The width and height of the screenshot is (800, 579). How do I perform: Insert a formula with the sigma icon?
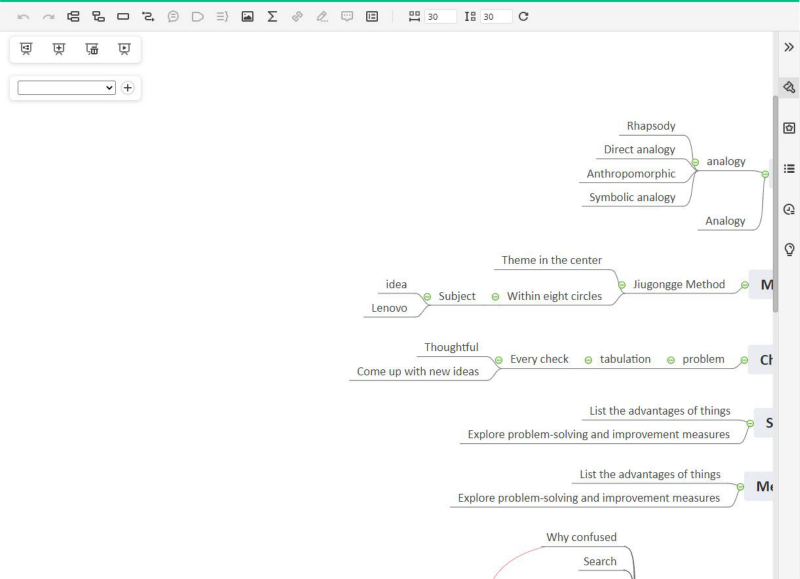[x=272, y=16]
